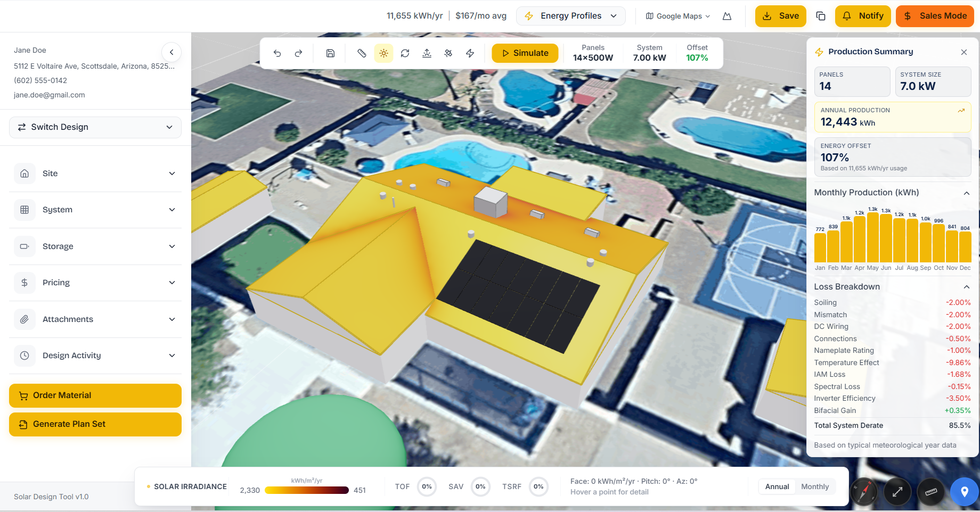Image resolution: width=980 pixels, height=512 pixels.
Task: Click the Site home icon
Action: pyautogui.click(x=24, y=174)
